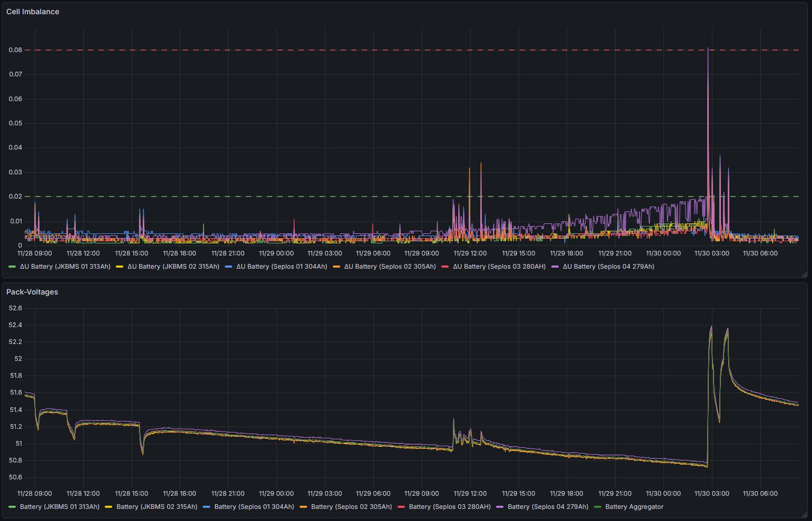Select ΔU Battery (Seplos 03 280AH) legend label

499,267
